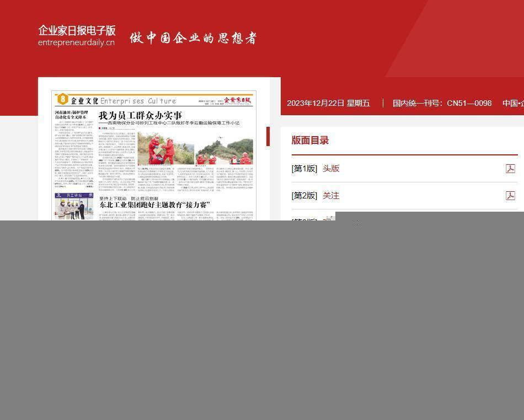
Task: Open article 东北工业集团跑好主题教育"接力赛"
Action: coord(154,205)
